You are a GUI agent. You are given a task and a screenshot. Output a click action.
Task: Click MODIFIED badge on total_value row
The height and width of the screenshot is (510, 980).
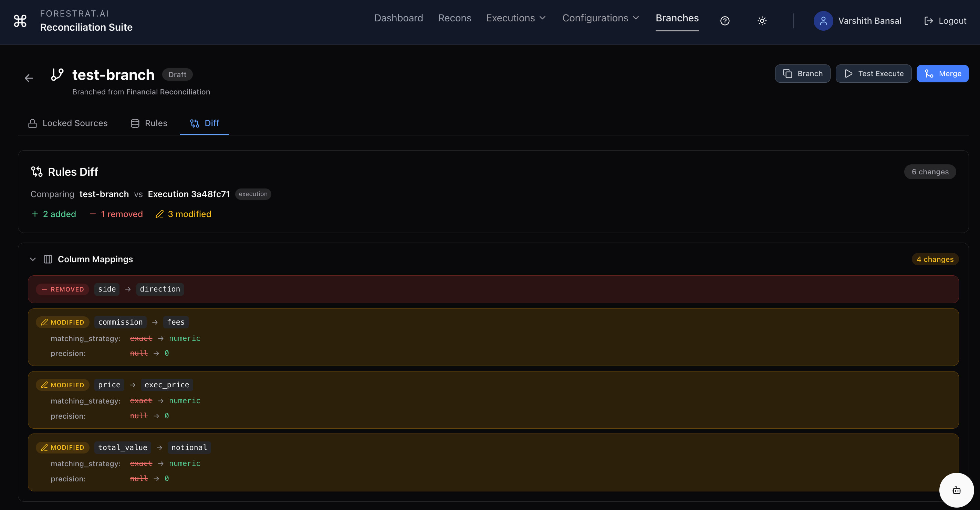coord(62,448)
